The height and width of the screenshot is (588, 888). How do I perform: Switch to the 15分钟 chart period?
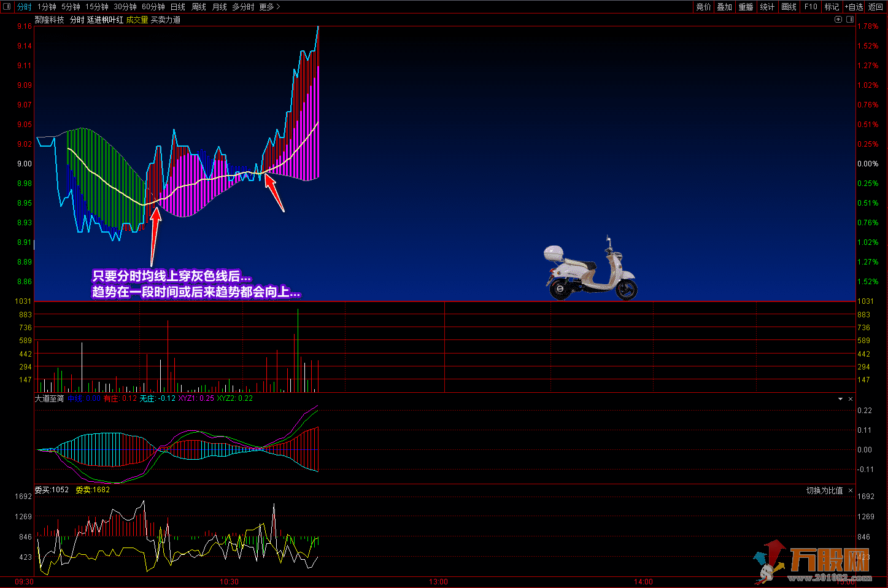click(97, 7)
